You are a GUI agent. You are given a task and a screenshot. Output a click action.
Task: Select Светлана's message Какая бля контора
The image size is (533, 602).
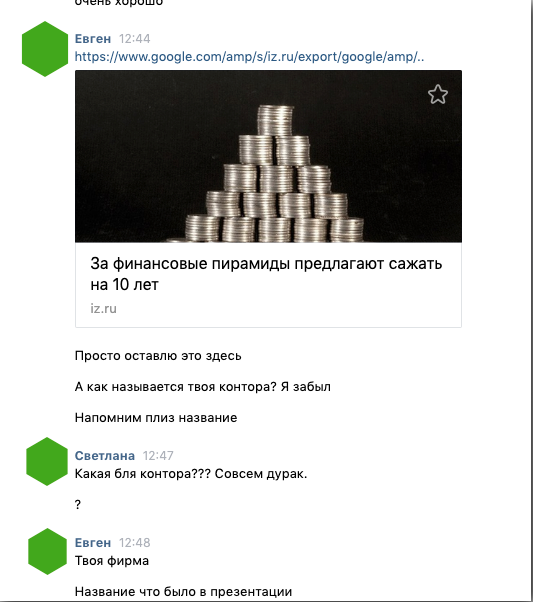tap(191, 474)
